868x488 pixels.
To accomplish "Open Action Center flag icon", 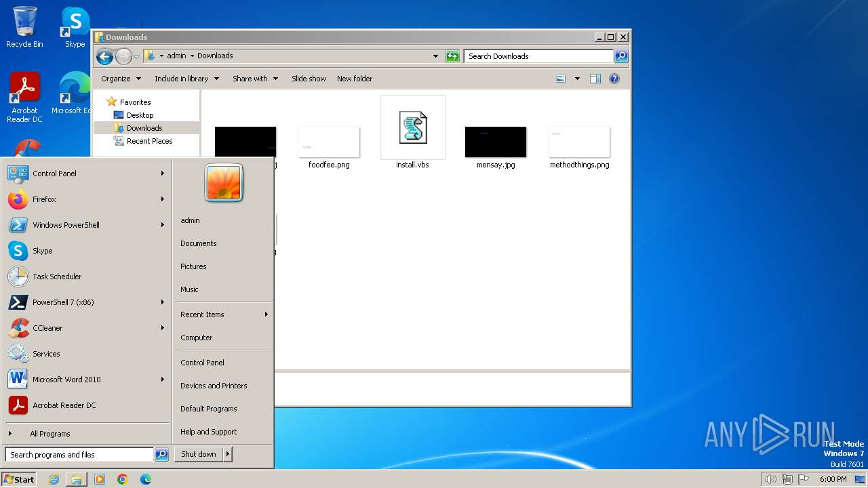I will [x=804, y=479].
